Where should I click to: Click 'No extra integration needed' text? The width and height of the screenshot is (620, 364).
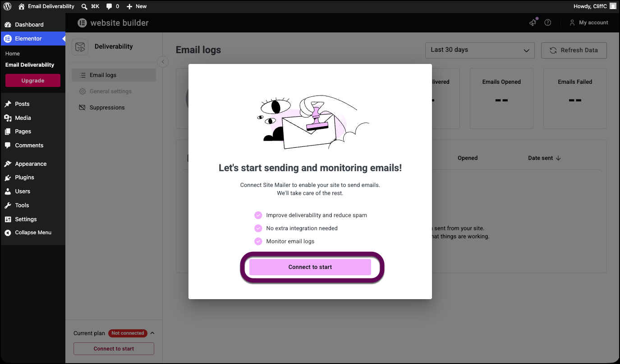point(302,228)
